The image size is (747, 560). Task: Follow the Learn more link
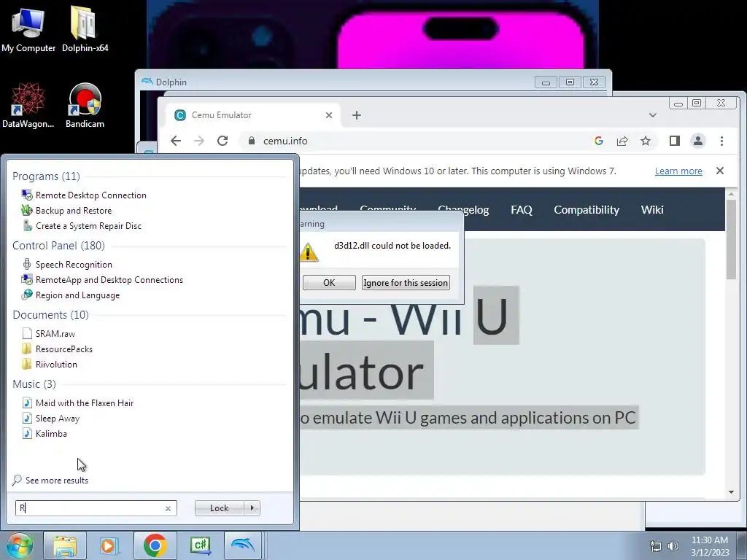click(x=678, y=171)
